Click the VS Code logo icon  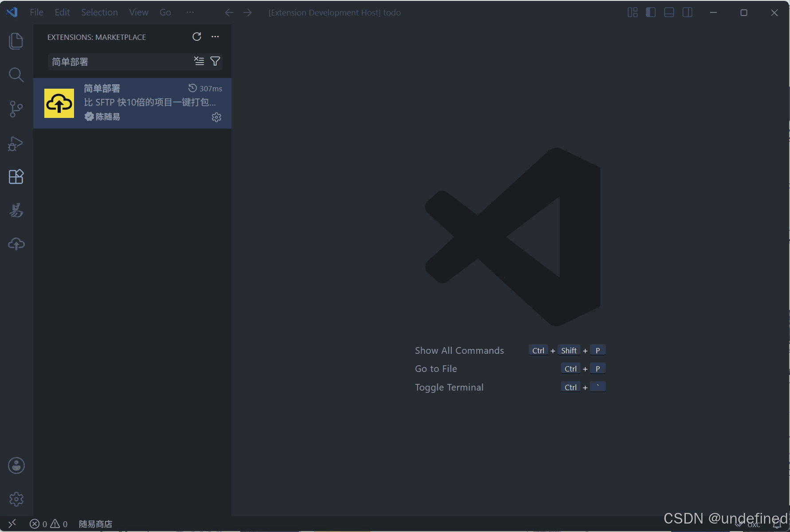point(12,12)
